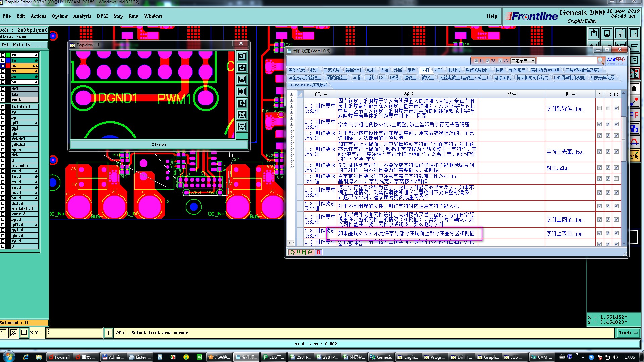Click the leftmost icon in bottom-left corner

coord(3,333)
